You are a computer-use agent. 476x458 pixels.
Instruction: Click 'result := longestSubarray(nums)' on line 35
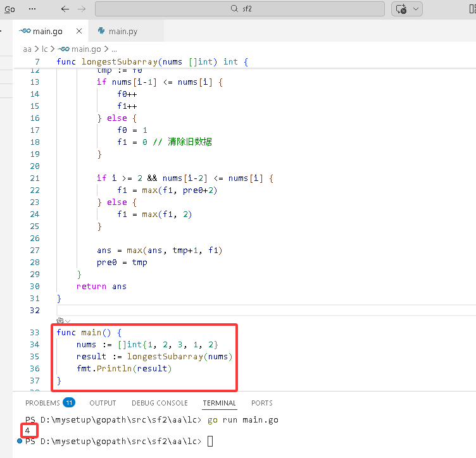pos(154,356)
